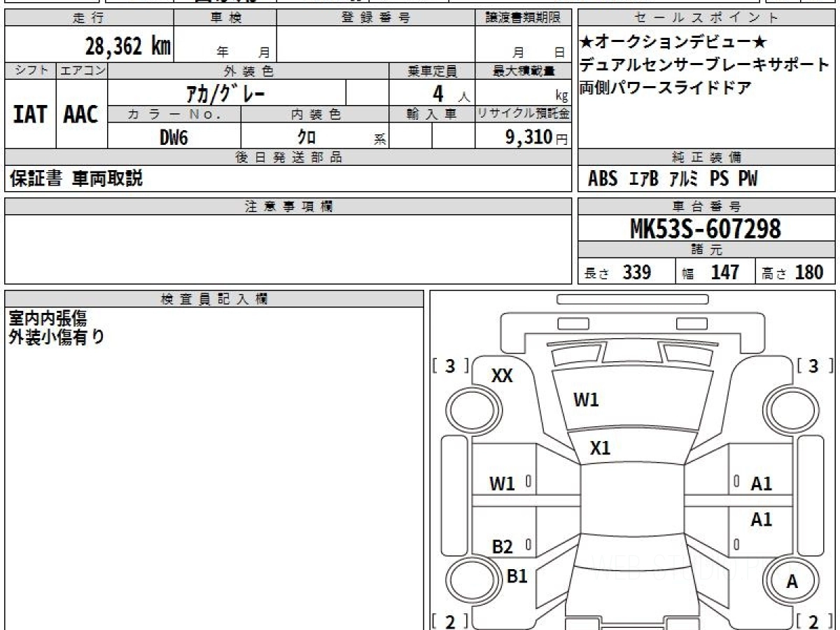The width and height of the screenshot is (840, 630).
Task: Click the 最大積載量 header
Action: (523, 71)
